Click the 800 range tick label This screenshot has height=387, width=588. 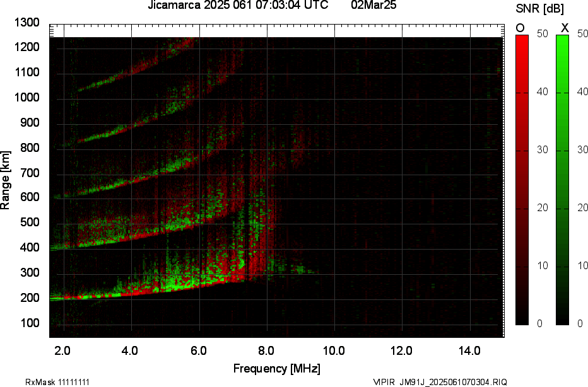[x=29, y=147]
